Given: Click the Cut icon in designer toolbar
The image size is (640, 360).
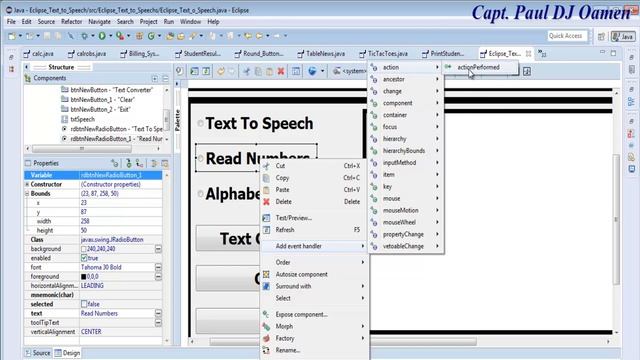Looking at the screenshot, I should tap(247, 71).
